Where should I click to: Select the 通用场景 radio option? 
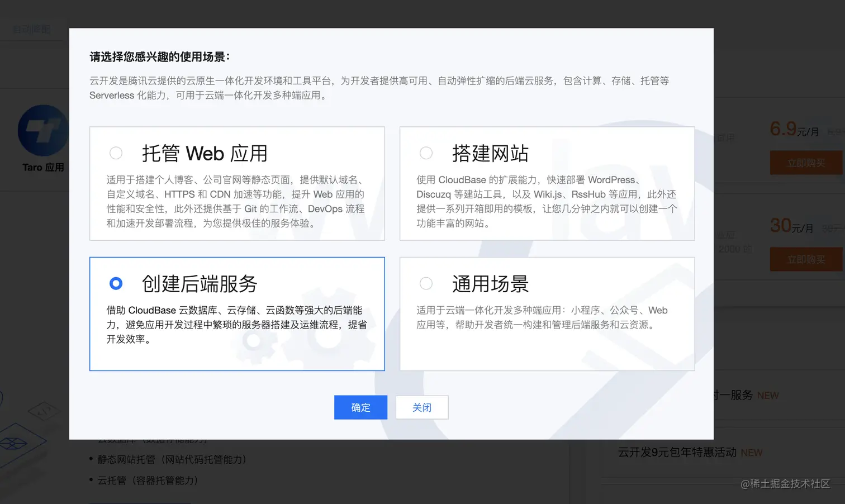point(426,283)
